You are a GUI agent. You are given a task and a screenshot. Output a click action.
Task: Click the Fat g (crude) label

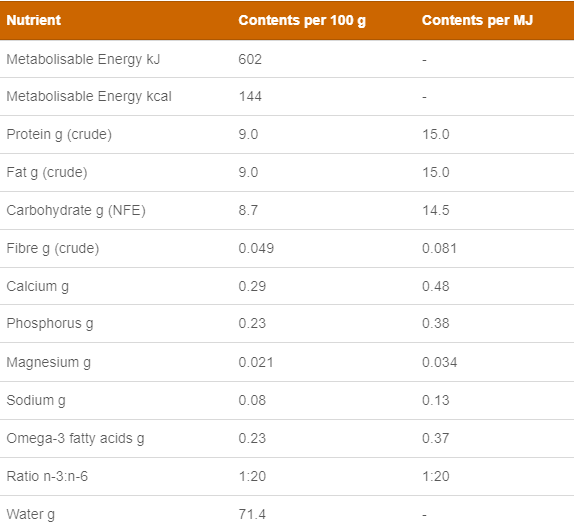click(47, 172)
